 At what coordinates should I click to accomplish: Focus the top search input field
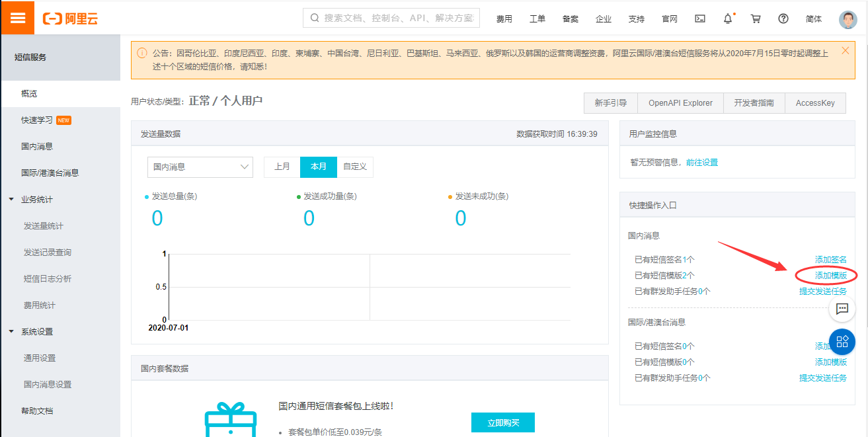[x=391, y=18]
